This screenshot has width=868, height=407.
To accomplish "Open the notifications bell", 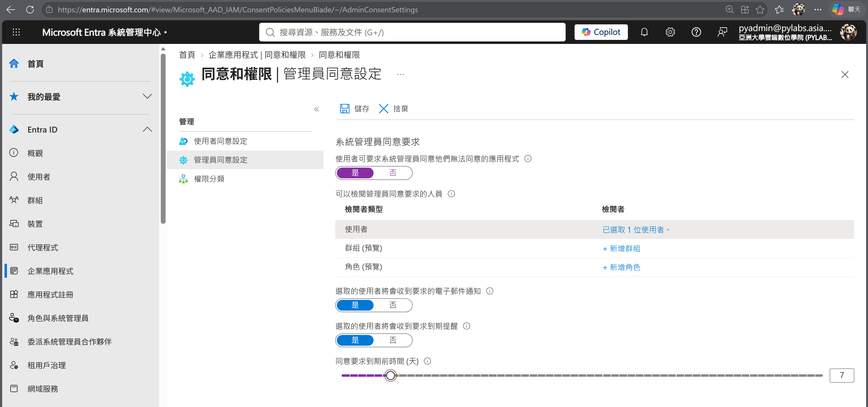I will coord(644,32).
